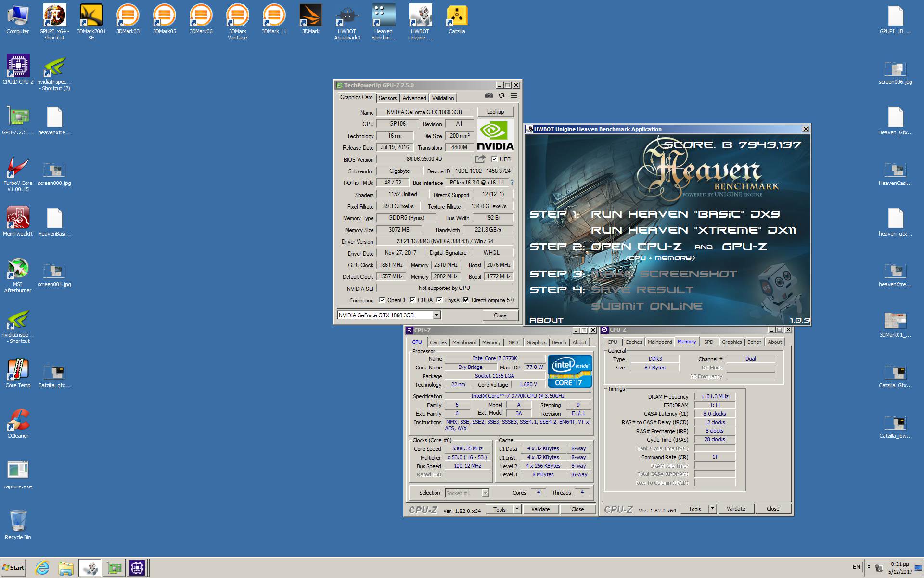Click Run Heaven "Basic" DX9

[685, 214]
